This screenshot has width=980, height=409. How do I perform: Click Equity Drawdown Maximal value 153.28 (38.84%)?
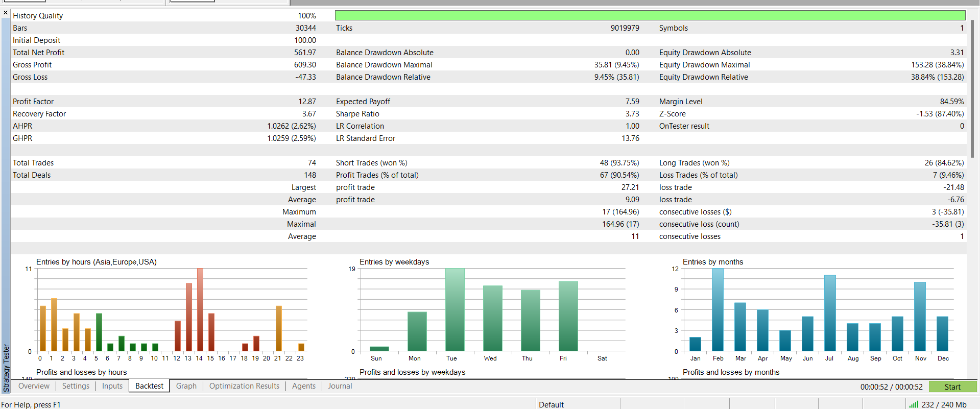pyautogui.click(x=937, y=65)
